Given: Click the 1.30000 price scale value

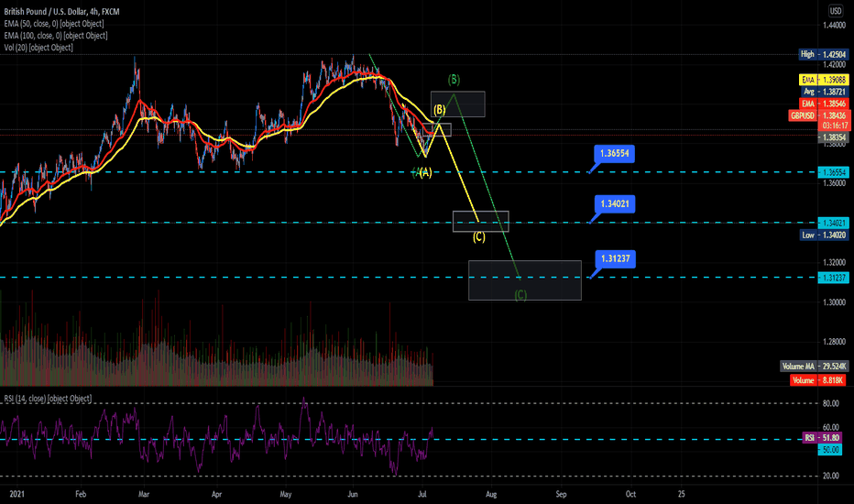Looking at the screenshot, I should (835, 301).
